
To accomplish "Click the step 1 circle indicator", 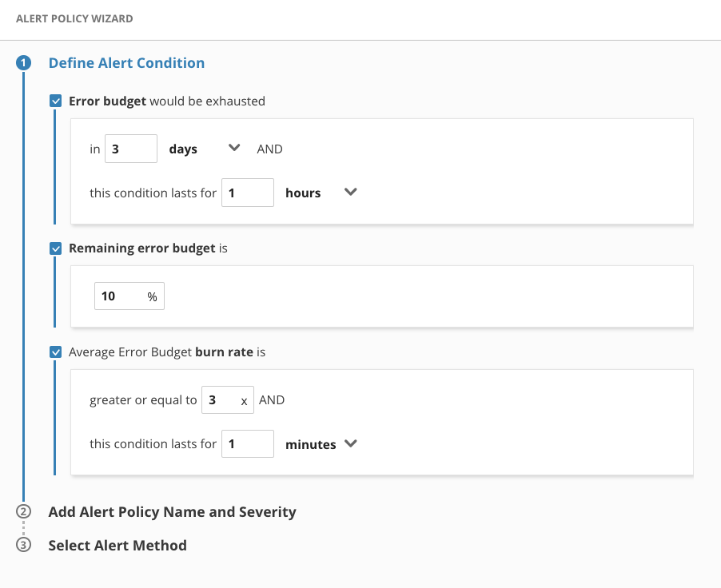I will click(x=24, y=62).
